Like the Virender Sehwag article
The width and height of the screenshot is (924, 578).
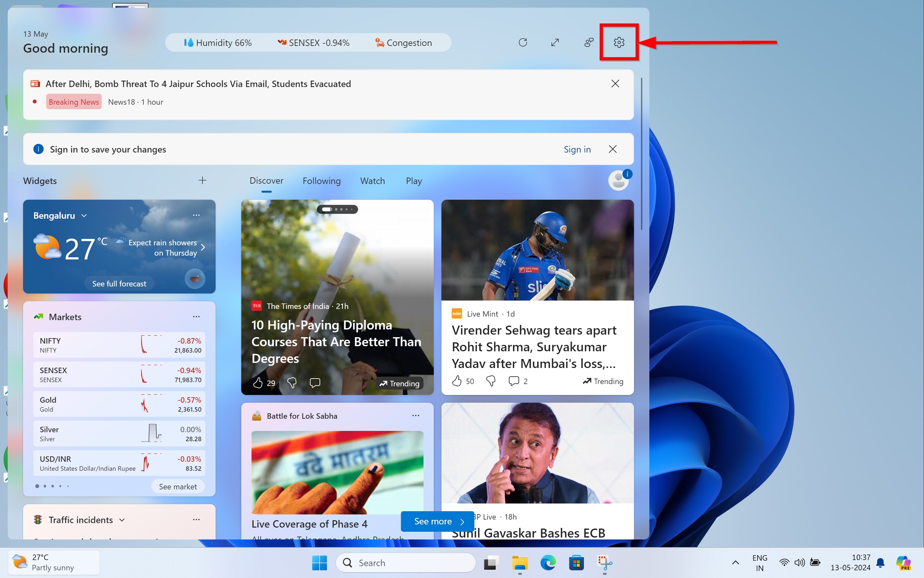click(457, 381)
